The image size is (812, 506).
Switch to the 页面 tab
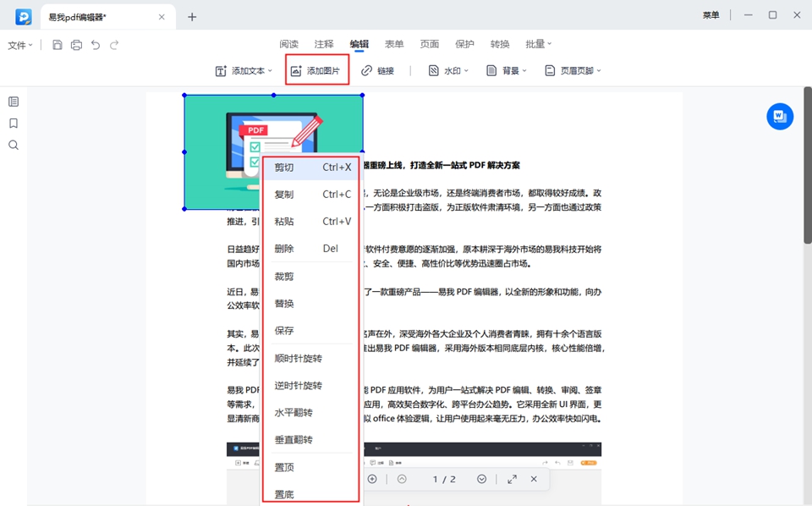coord(430,44)
